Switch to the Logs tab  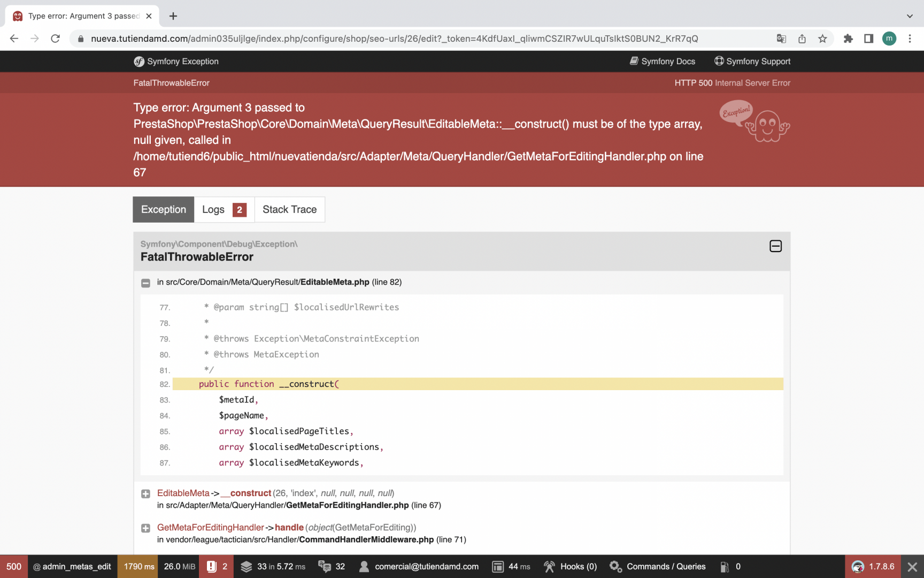pyautogui.click(x=224, y=209)
